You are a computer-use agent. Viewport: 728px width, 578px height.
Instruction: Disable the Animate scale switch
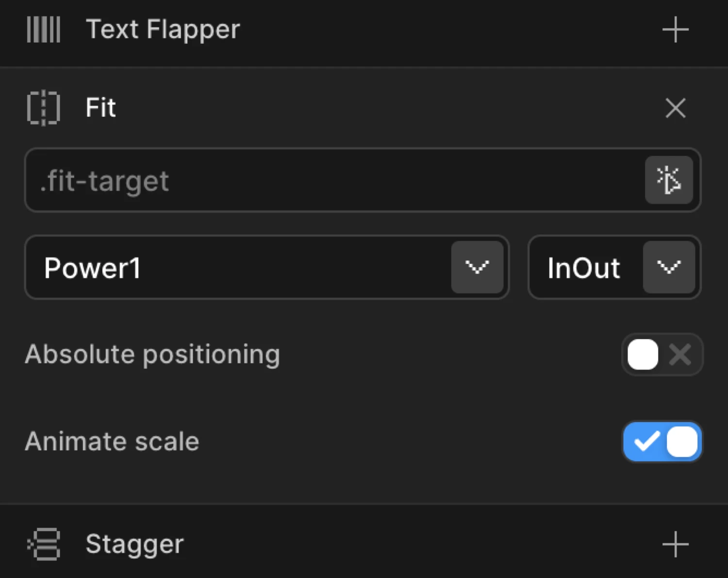point(662,442)
